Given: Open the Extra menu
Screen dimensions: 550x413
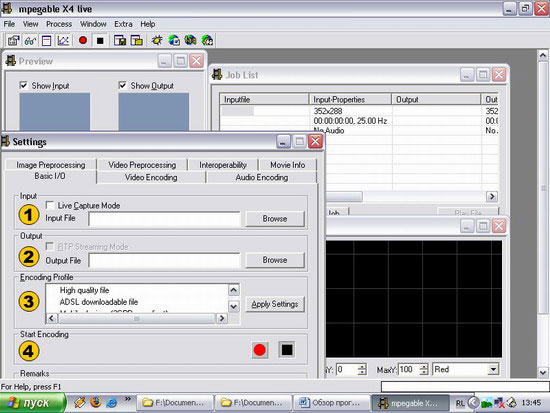Looking at the screenshot, I should coord(123,24).
